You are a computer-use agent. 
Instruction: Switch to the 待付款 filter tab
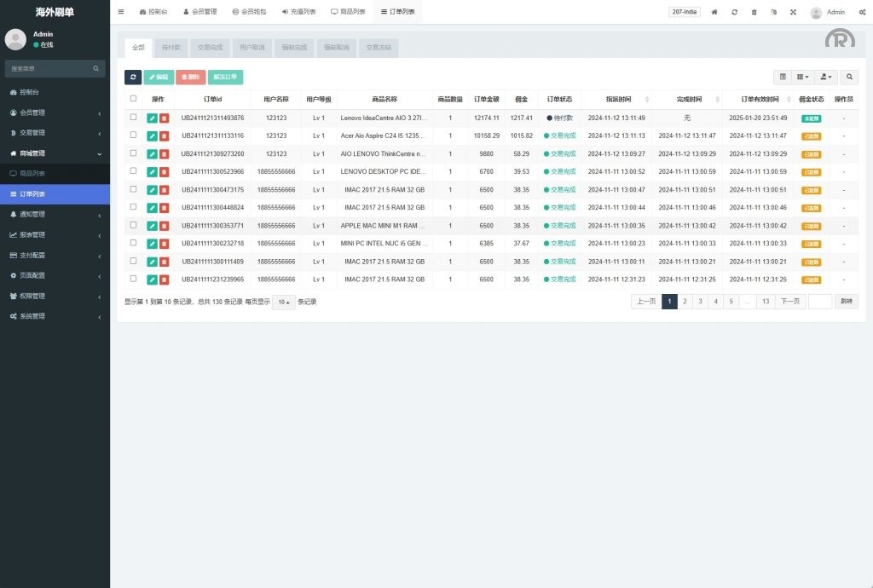pos(171,48)
